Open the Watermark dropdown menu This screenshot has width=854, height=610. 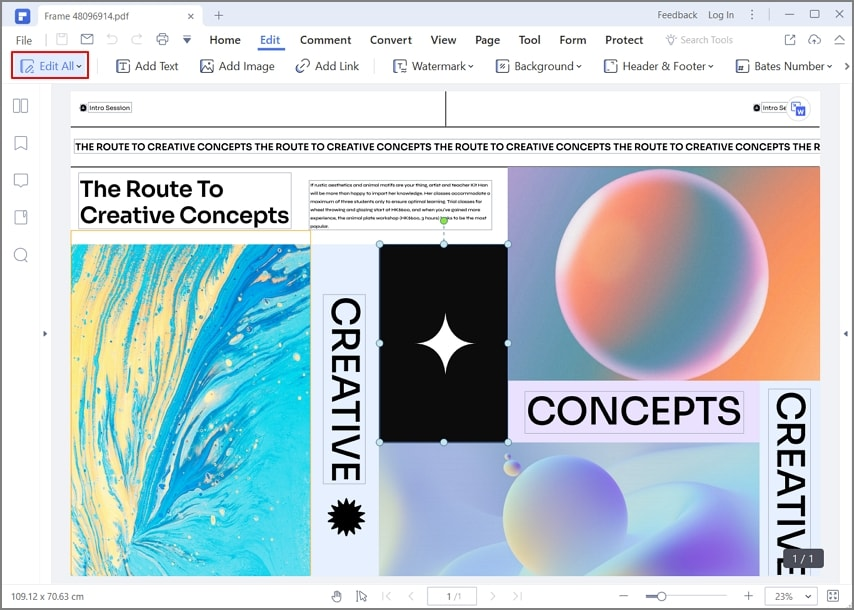(x=432, y=66)
